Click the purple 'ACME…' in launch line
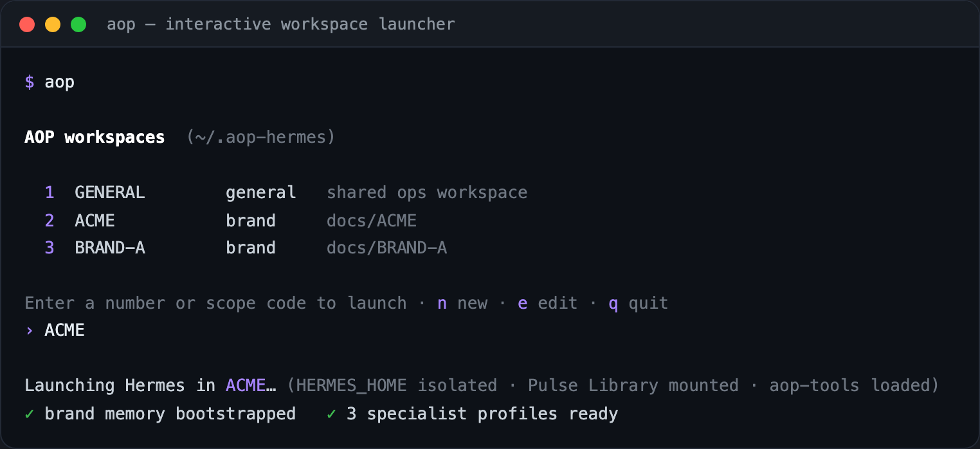Viewport: 980px width, 449px height. coord(251,386)
